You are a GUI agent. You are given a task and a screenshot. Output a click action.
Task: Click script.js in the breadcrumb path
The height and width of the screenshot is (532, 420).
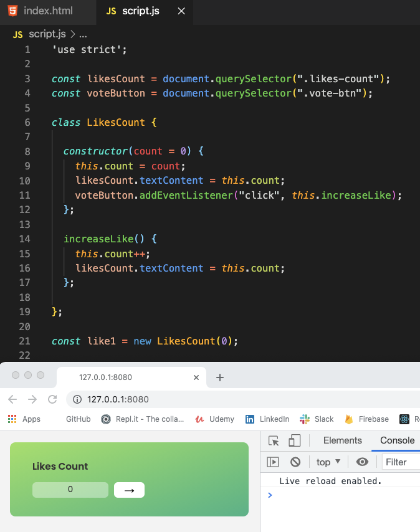[47, 34]
